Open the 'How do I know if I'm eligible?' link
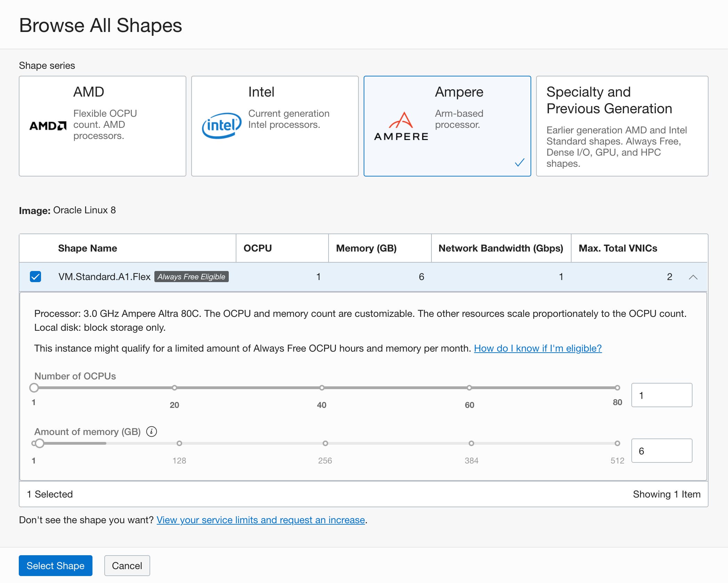The width and height of the screenshot is (728, 583). [537, 348]
